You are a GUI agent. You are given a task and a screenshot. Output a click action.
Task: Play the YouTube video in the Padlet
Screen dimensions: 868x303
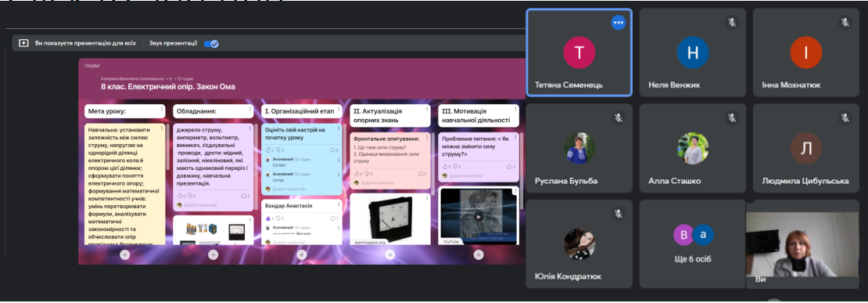coord(479,217)
